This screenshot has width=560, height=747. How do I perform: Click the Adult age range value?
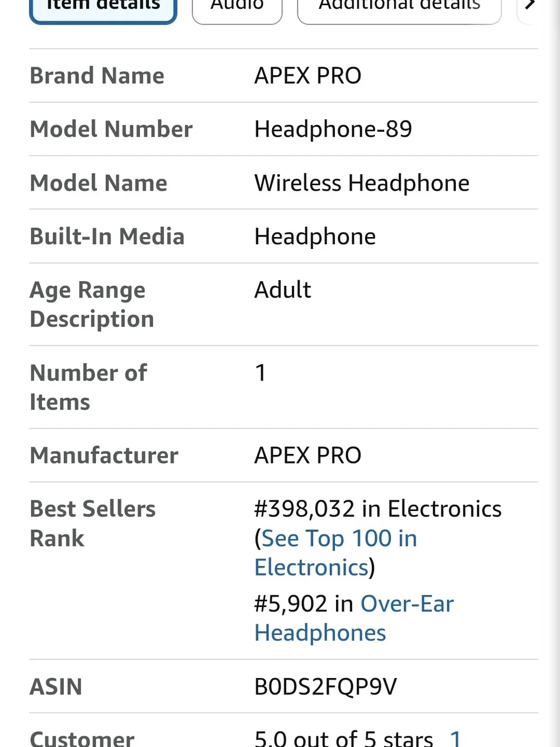point(283,290)
